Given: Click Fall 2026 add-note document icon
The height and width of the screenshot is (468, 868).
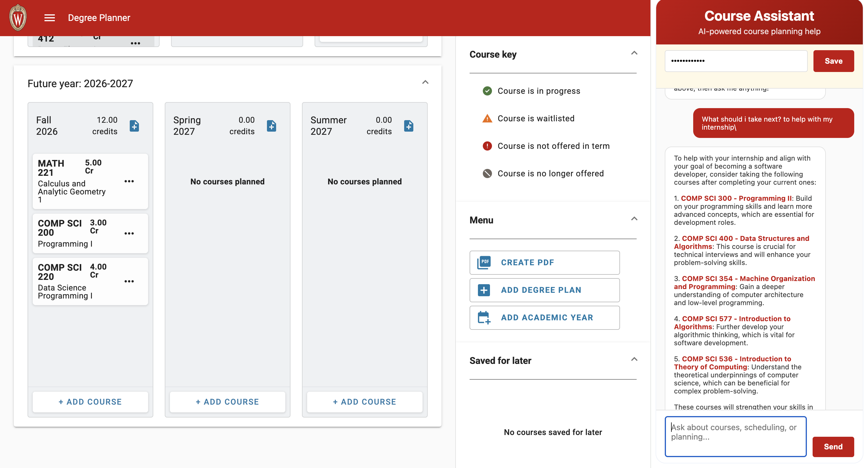Looking at the screenshot, I should 134,126.
